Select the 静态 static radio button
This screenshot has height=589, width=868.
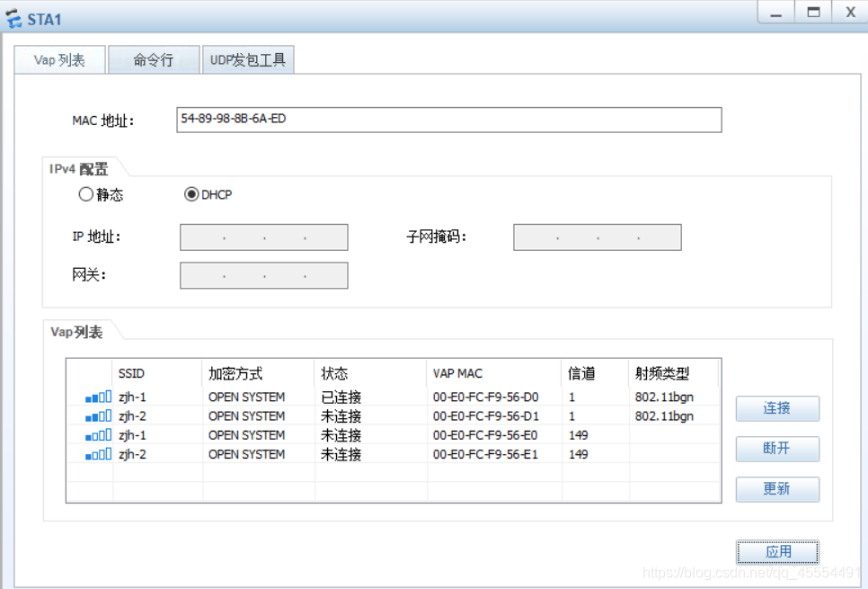pos(85,194)
